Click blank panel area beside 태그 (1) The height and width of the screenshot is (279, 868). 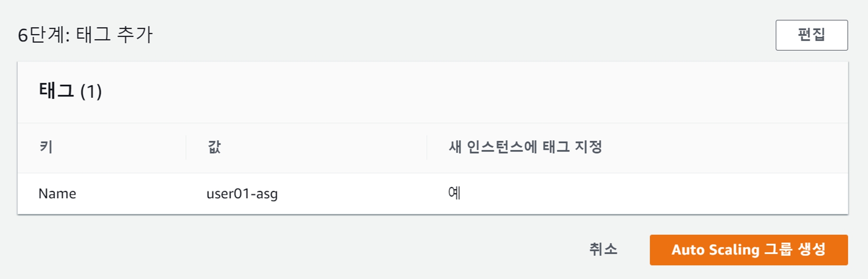coord(434,92)
